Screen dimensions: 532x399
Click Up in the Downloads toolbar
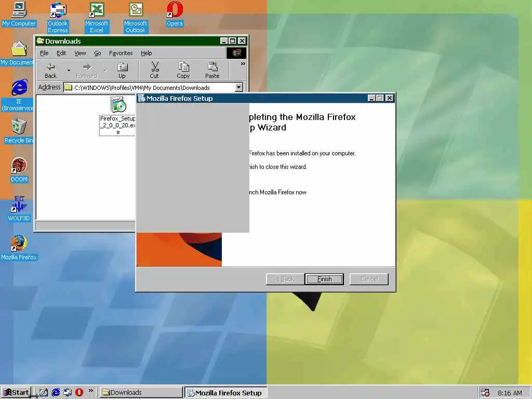[x=122, y=71]
